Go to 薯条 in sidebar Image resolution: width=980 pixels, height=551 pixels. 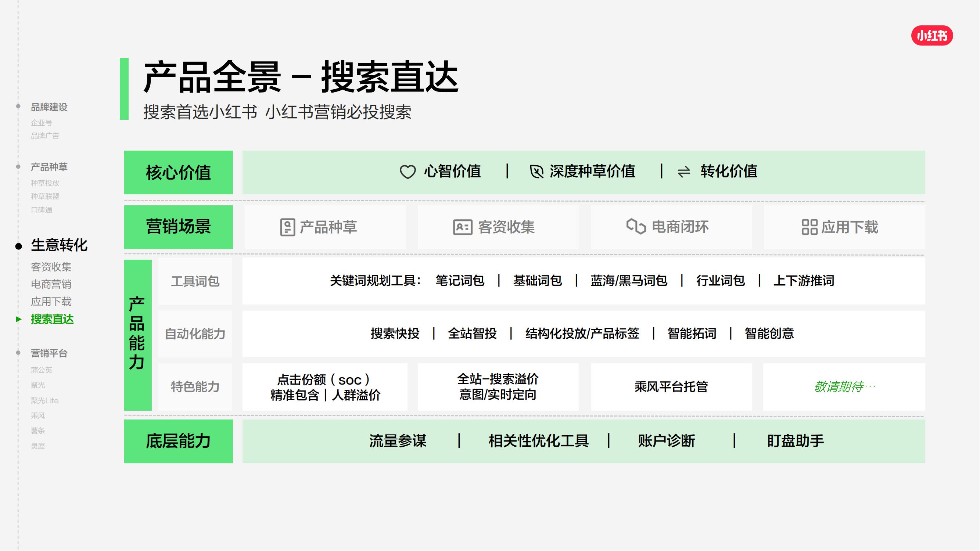pos(37,431)
